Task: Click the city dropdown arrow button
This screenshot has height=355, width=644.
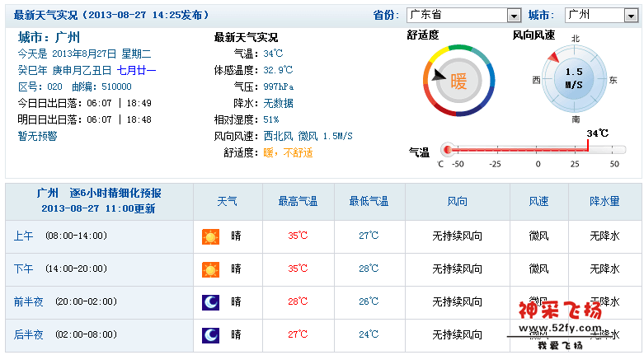Action: (x=631, y=16)
